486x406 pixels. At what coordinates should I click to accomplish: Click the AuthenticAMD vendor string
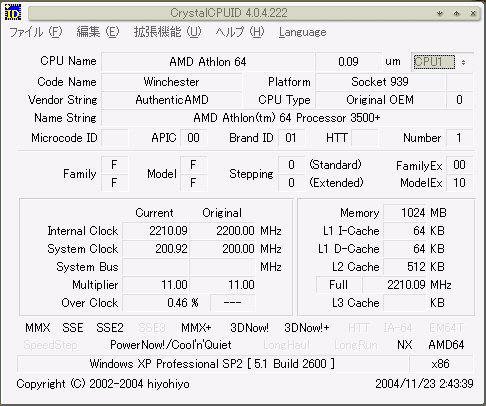click(x=171, y=100)
